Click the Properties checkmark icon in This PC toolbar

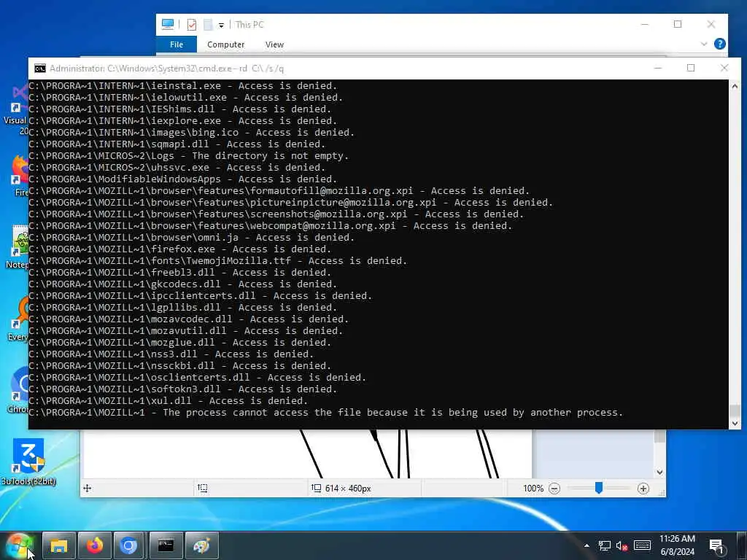[192, 25]
